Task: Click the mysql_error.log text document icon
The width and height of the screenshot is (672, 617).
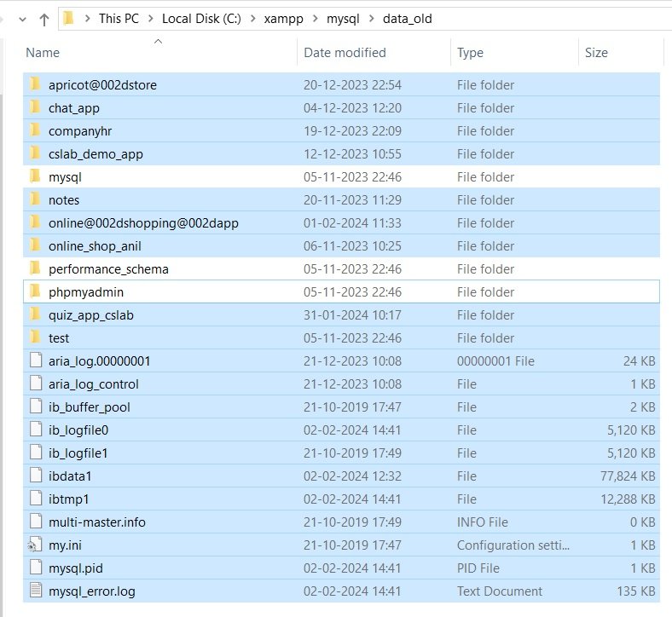Action: (x=36, y=591)
